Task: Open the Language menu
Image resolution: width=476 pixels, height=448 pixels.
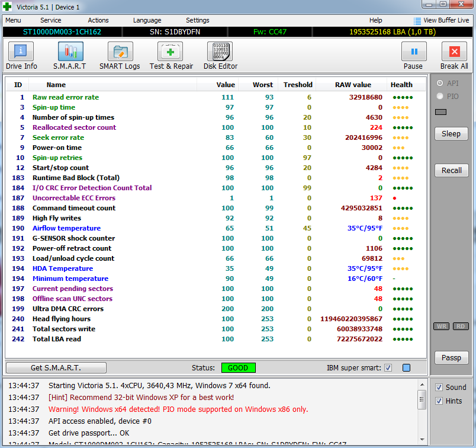Action: tap(147, 20)
